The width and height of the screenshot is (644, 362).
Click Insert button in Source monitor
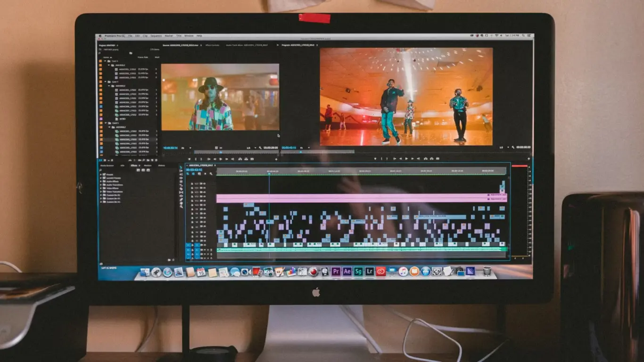[240, 159]
